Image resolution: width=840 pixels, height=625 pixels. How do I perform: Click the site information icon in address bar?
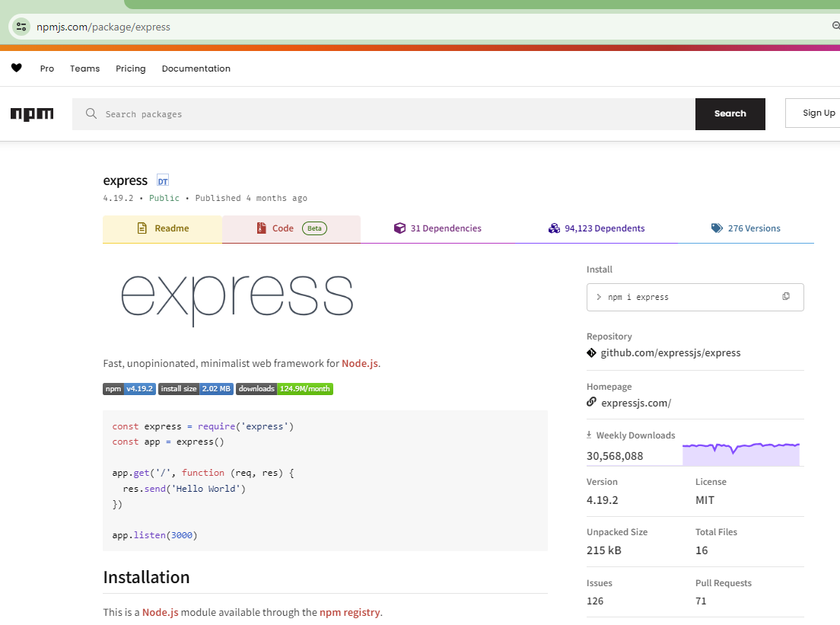pos(21,27)
